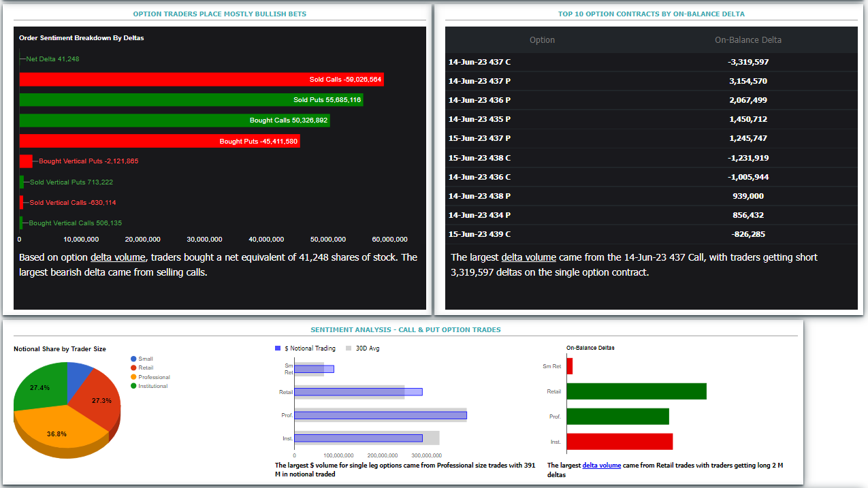Click the Sm Ret notional trading blue bar
868x488 pixels.
coord(315,369)
